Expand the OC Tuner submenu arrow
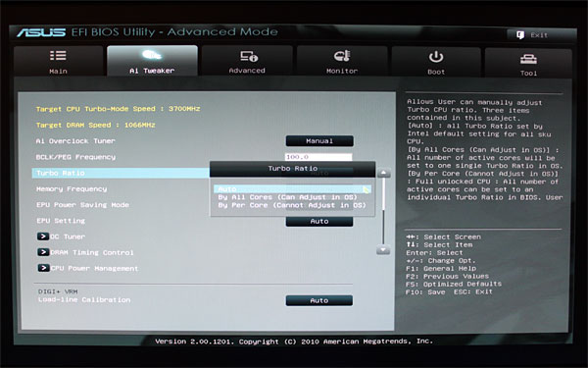Image resolution: width=588 pixels, height=368 pixels. [43, 237]
